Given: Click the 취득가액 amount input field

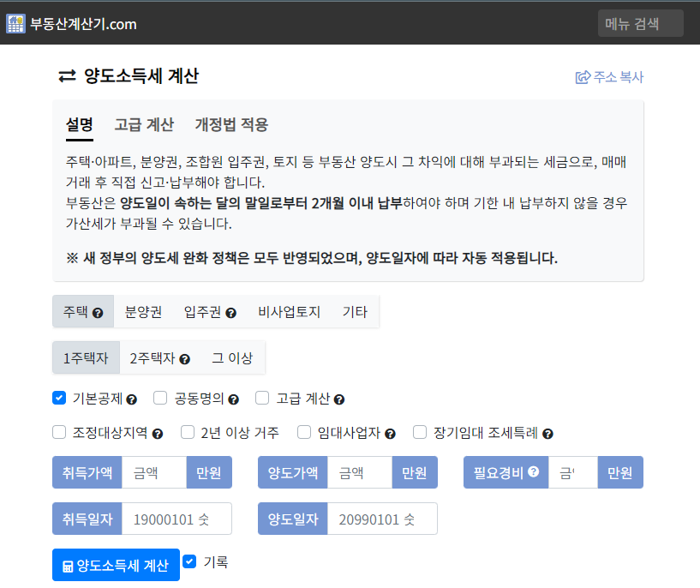Looking at the screenshot, I should click(154, 472).
